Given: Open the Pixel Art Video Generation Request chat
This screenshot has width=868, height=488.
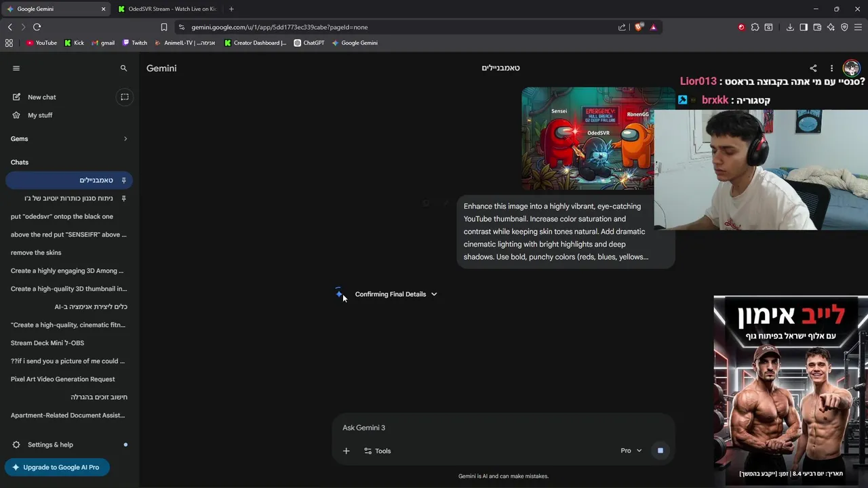Looking at the screenshot, I should click(68, 379).
